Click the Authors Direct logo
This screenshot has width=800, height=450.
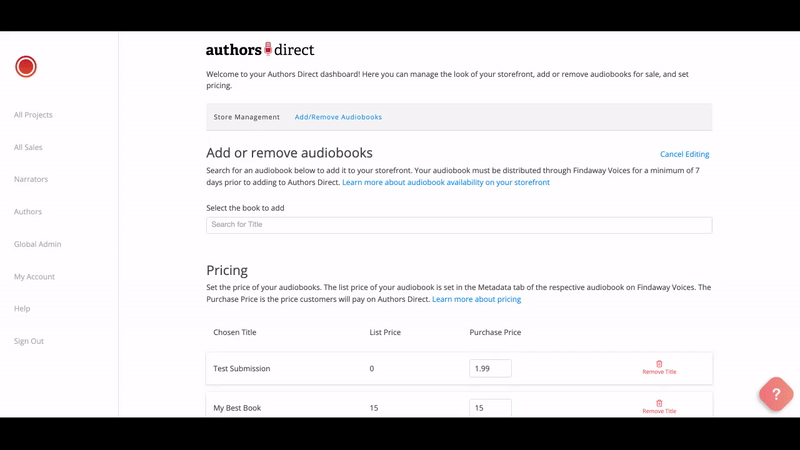(x=260, y=49)
